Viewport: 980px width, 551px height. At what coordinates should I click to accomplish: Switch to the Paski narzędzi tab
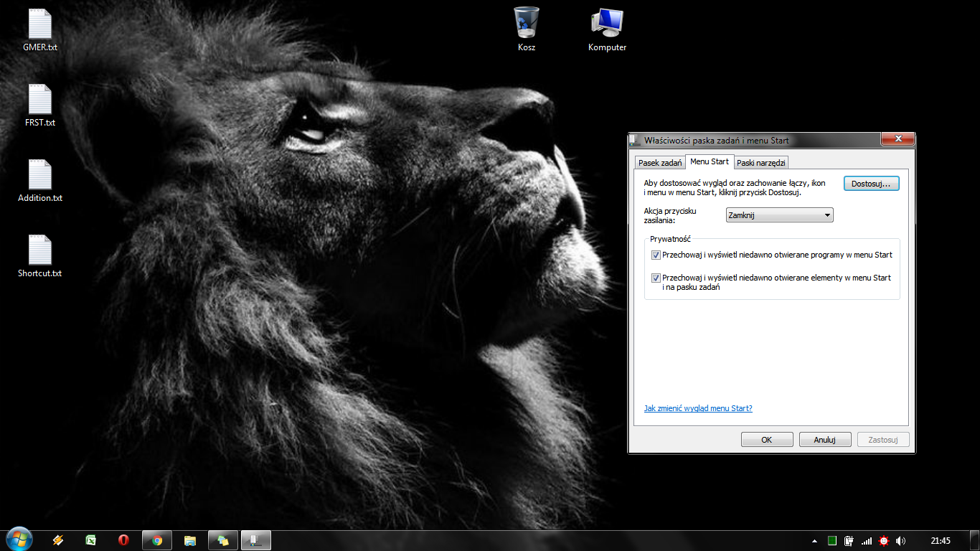(762, 163)
